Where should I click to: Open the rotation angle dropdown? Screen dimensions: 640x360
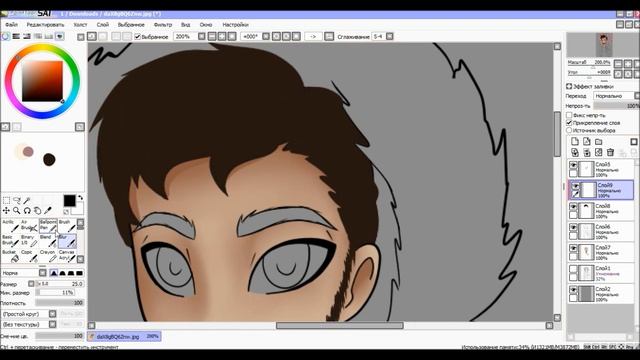266,36
